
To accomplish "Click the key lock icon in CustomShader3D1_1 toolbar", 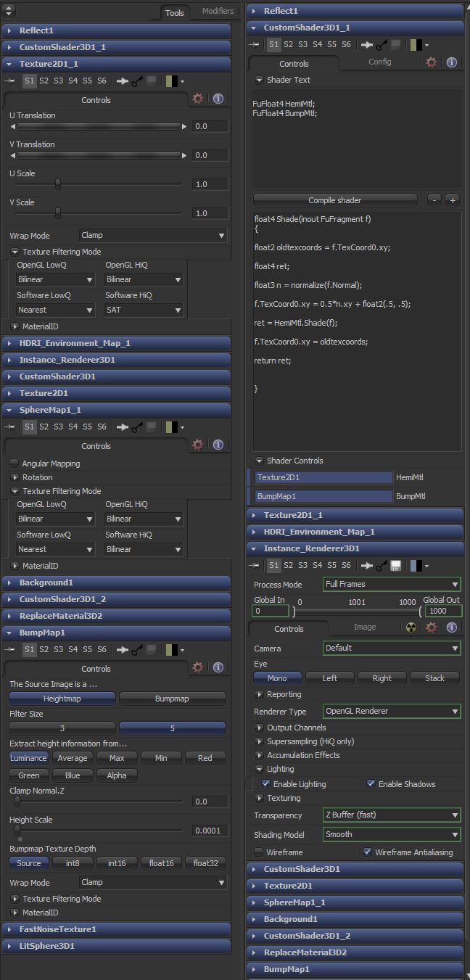I will [382, 45].
